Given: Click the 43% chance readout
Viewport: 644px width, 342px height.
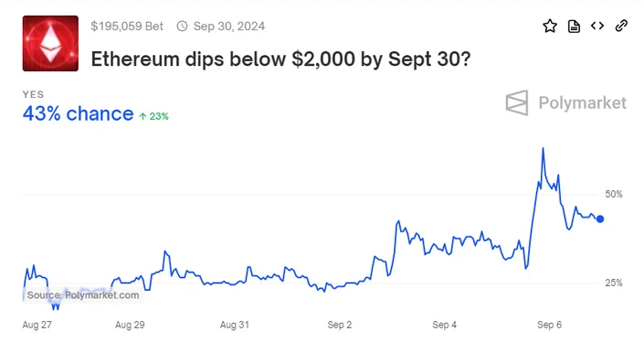Looking at the screenshot, I should coord(78,114).
